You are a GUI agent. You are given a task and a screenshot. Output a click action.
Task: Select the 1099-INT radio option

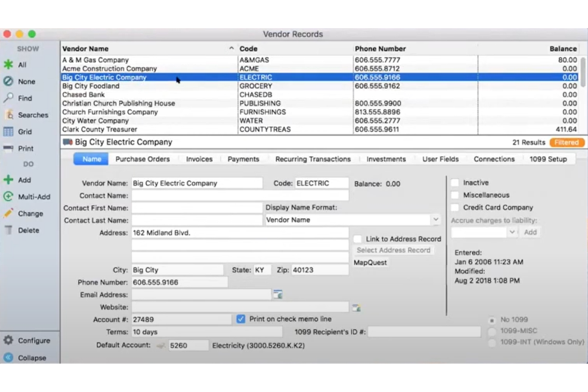[492, 342]
